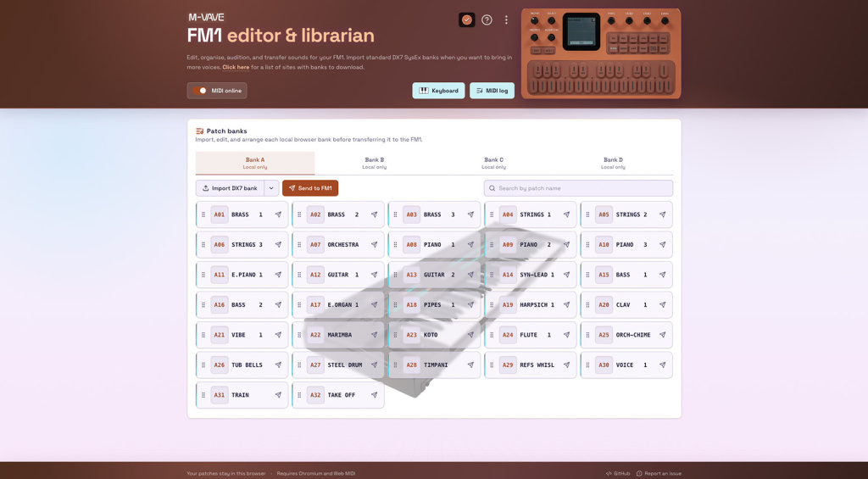Expand the Import DX7 bank dropdown arrow
Viewport: 868px width, 479px height.
(x=271, y=188)
